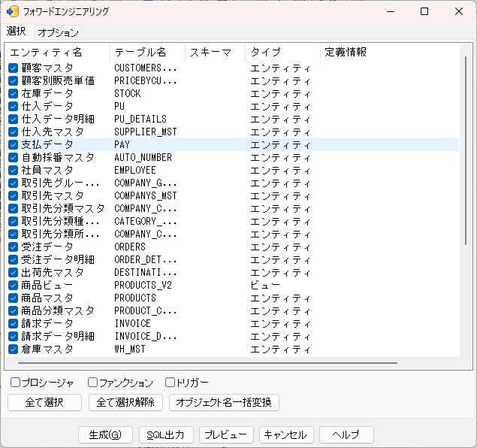Screen dimensions: 477x448
Task: Select the 受注データ entity name
Action: (47, 247)
